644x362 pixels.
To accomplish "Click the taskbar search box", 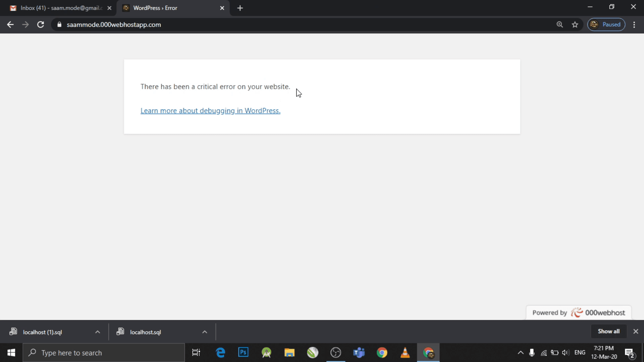I will point(104,353).
